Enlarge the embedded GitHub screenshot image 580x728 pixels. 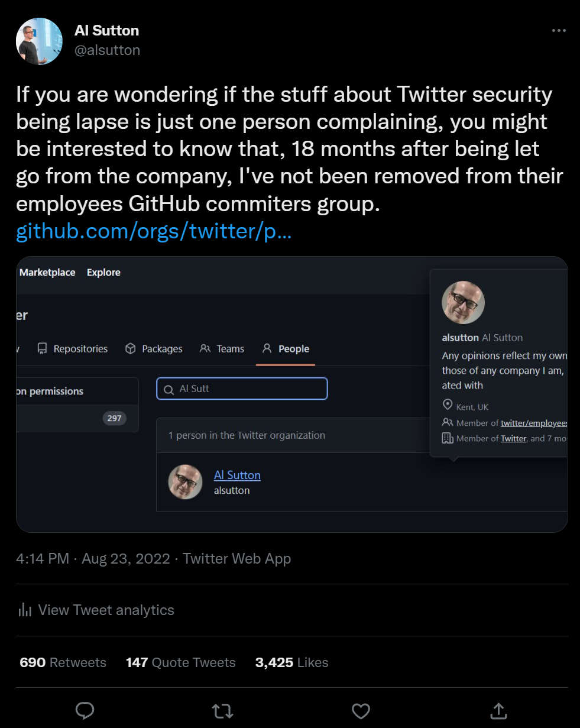[x=292, y=394]
